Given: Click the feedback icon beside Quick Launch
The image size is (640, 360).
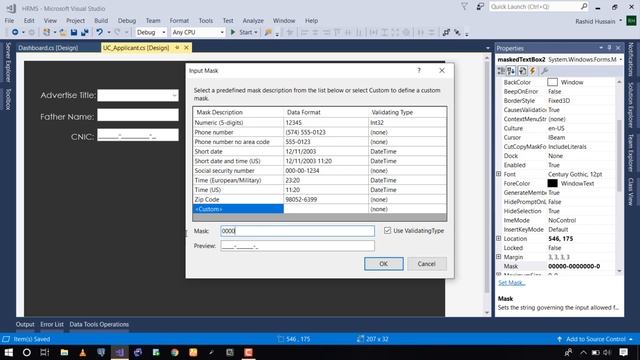Looking at the screenshot, I should [480, 7].
